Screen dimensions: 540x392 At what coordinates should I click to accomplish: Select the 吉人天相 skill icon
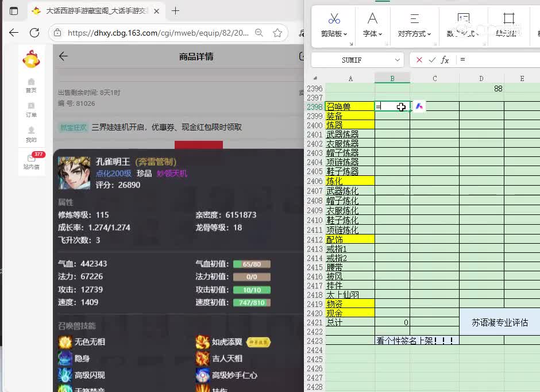tap(202, 359)
